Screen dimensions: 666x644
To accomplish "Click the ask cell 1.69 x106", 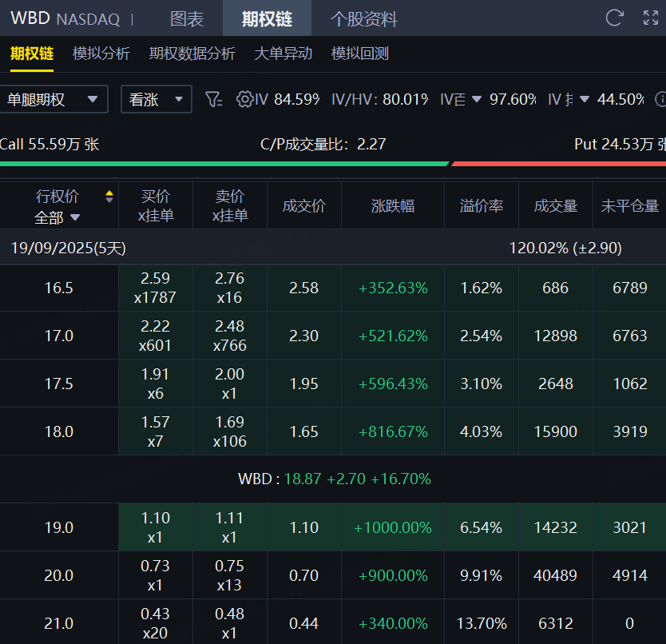I will (x=230, y=431).
